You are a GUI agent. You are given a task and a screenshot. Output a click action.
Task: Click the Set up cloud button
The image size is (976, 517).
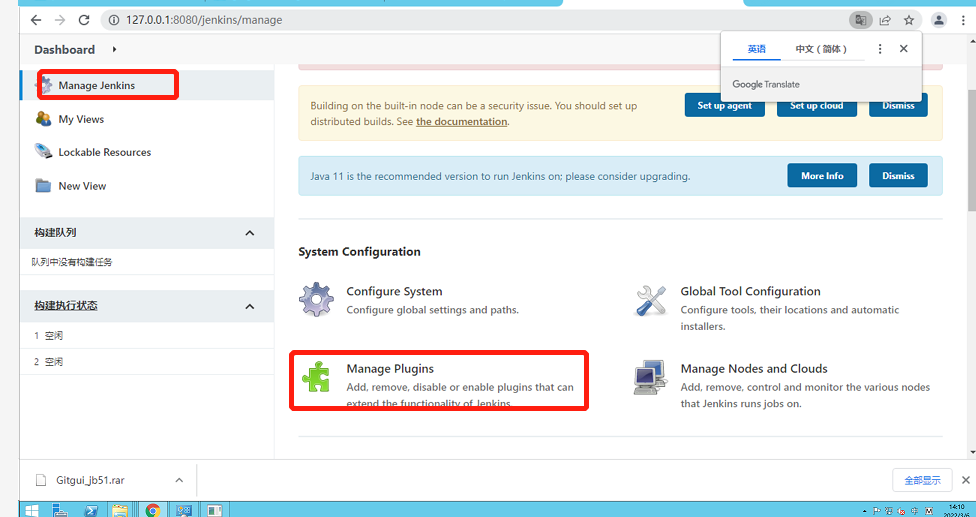pos(817,105)
